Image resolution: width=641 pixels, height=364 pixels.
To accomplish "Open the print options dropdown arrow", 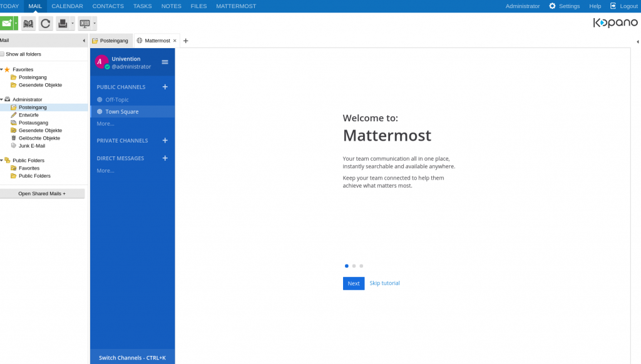I will 73,23.
